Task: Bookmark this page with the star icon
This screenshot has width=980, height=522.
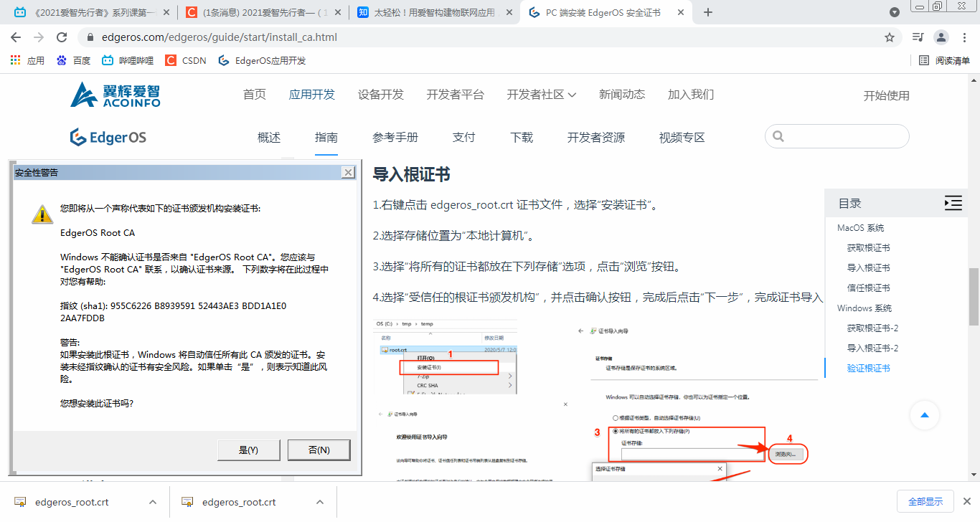Action: point(890,37)
